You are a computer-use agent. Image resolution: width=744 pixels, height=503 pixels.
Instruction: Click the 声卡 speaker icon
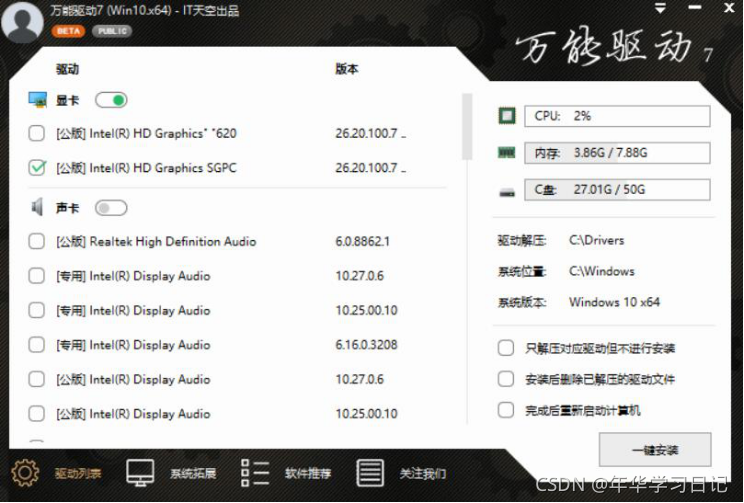pos(37,207)
